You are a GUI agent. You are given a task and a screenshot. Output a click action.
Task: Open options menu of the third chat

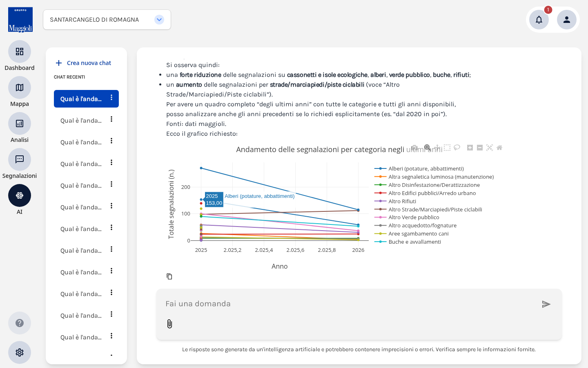click(x=111, y=141)
